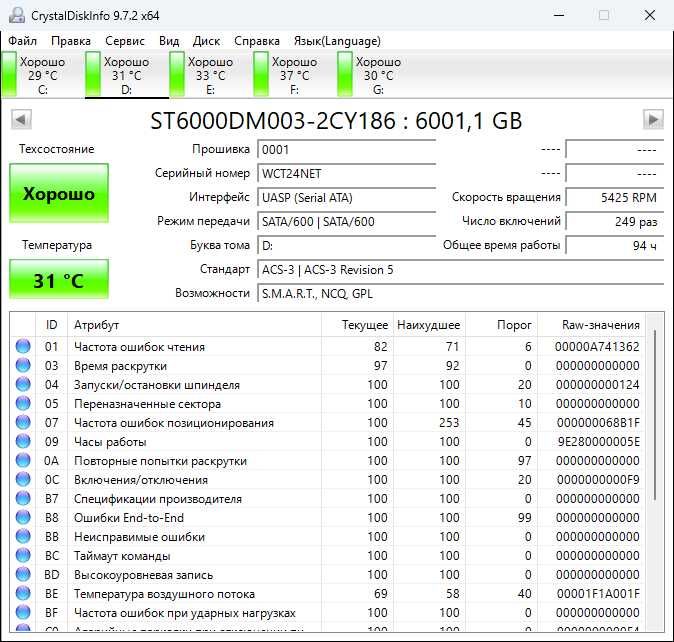The width and height of the screenshot is (674, 642).
Task: Click the interface field UASP (Serial ATA)
Action: 346,198
